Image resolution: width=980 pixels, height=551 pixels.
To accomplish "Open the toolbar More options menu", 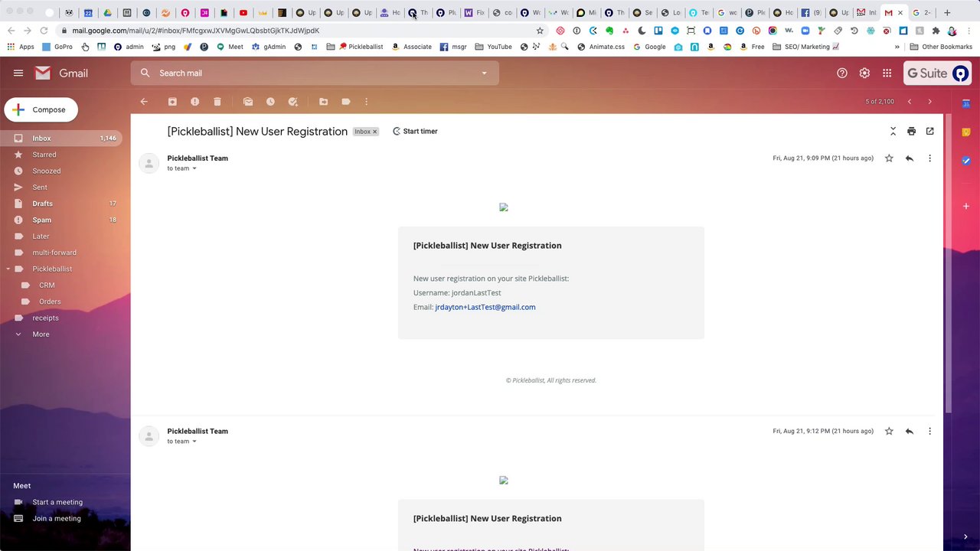I will click(x=366, y=102).
